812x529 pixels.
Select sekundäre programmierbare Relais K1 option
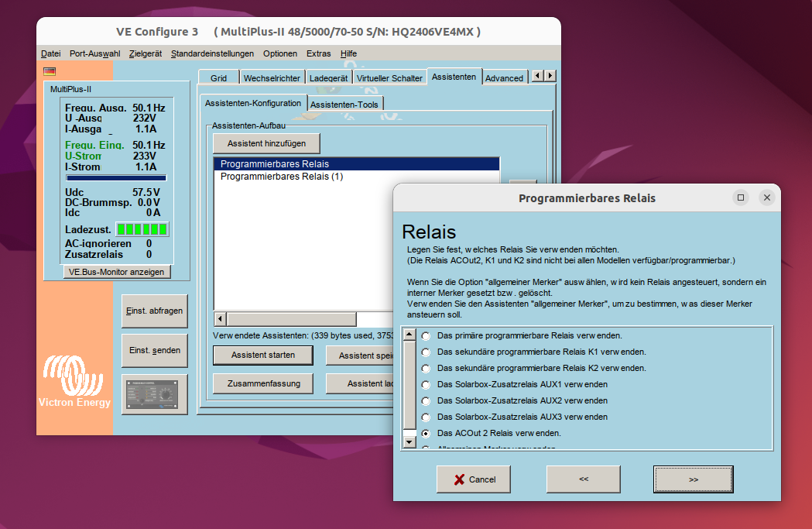(426, 352)
